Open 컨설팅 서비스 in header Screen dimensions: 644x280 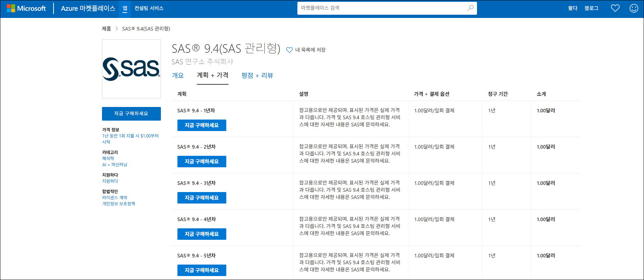pos(149,8)
